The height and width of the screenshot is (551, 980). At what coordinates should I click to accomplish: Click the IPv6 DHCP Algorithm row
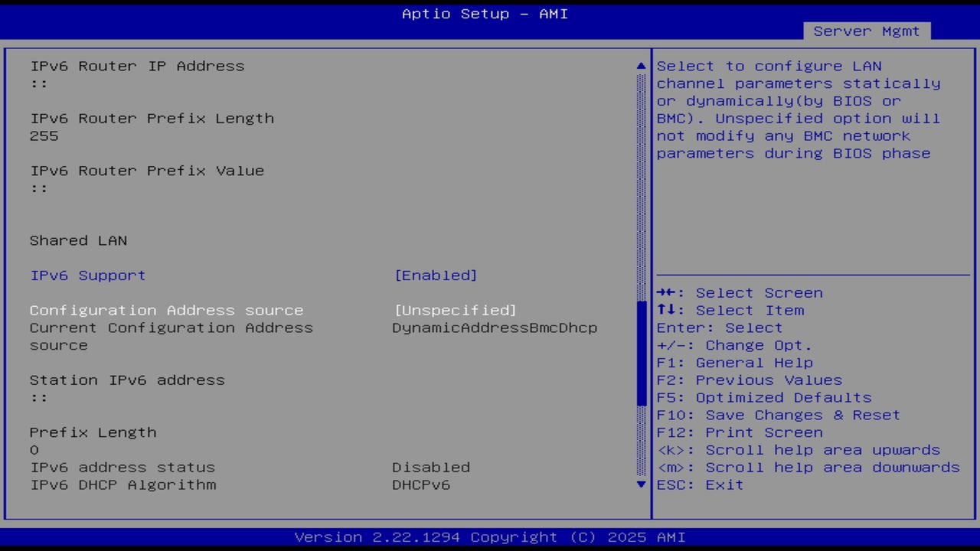123,484
